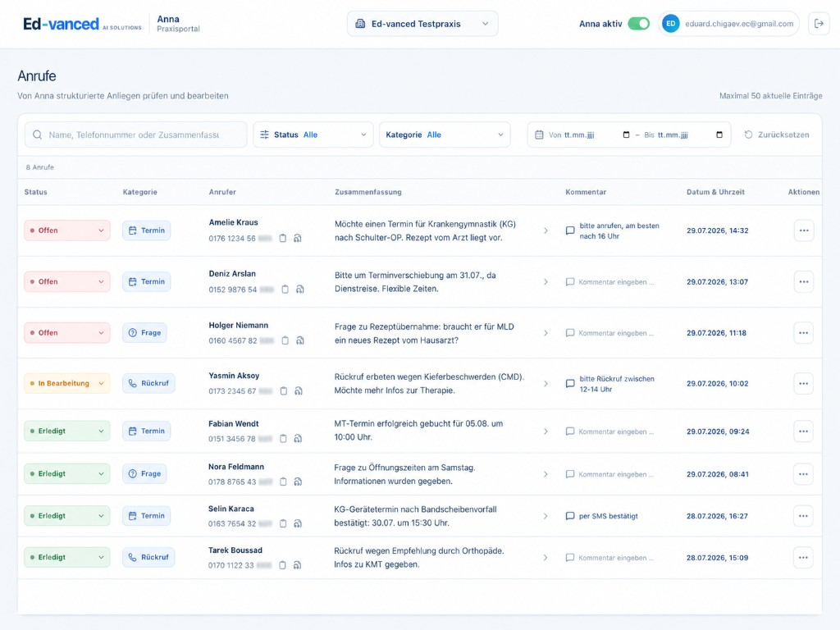
Task: Play Fabian Wendt call audio
Action: tap(299, 439)
